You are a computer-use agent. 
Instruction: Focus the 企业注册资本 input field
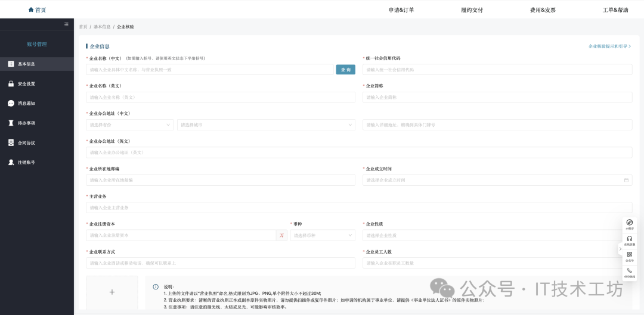181,235
